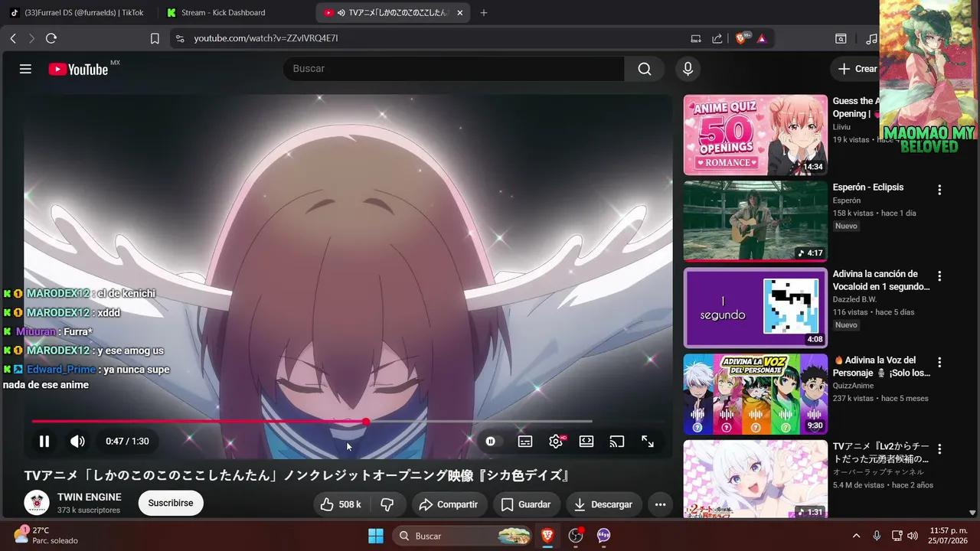Open the Brave Rewards triangle icon
The image size is (980, 551).
coord(762,38)
